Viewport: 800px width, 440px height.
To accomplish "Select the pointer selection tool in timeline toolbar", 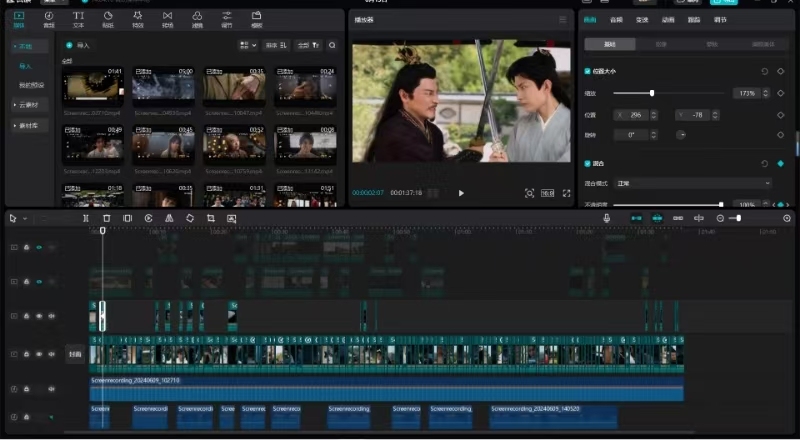I will point(13,218).
